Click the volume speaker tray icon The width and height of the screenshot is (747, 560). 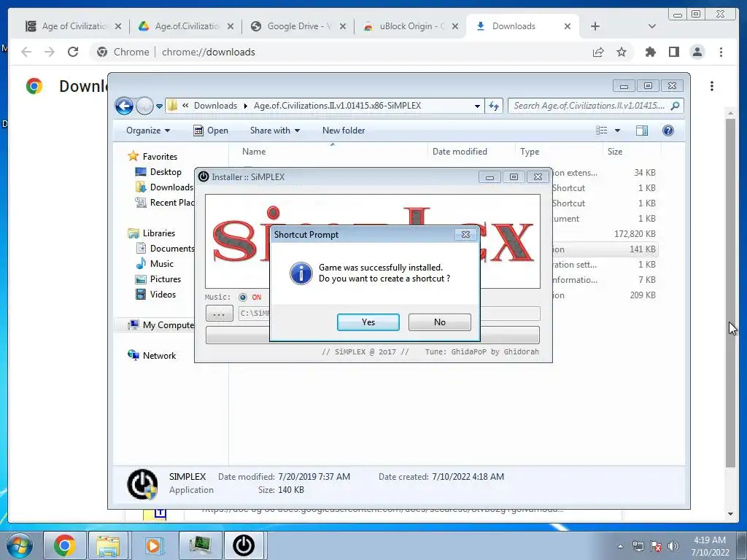(x=673, y=546)
